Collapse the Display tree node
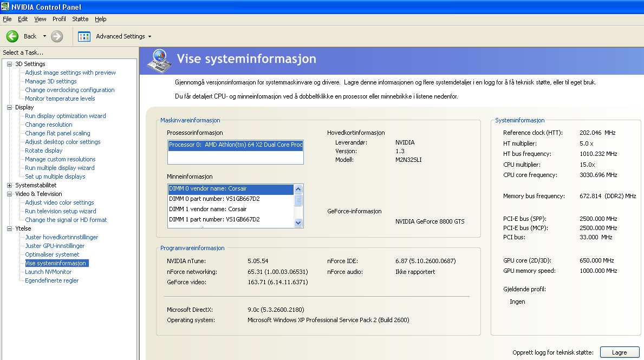The width and height of the screenshot is (644, 360). pyautogui.click(x=9, y=107)
